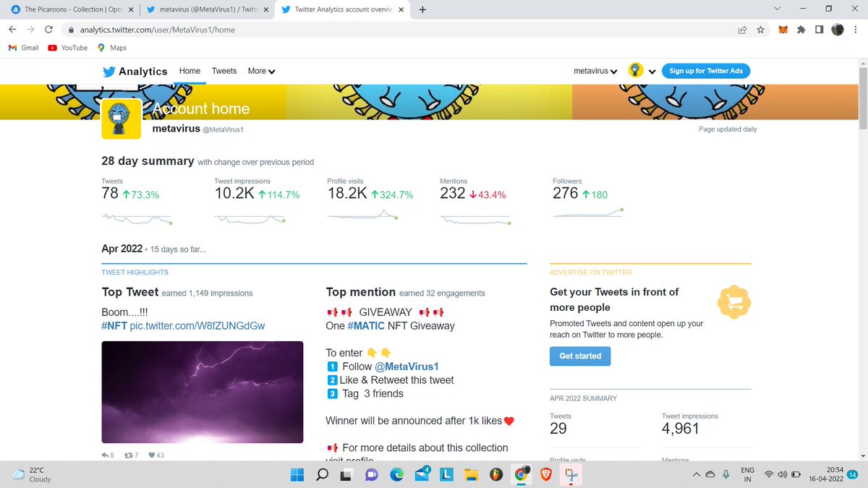Screen dimensions: 868x488
Task: Expand the metavirus account dropdown
Action: 595,71
